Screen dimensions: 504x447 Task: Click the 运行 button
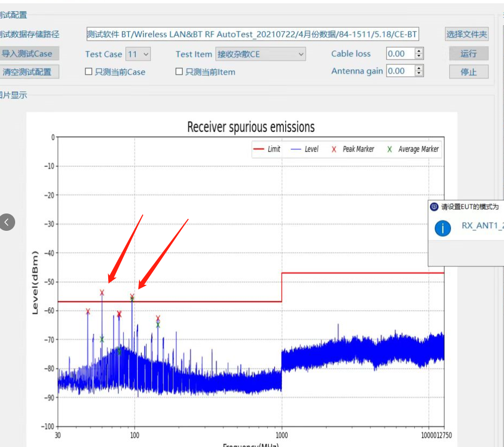(x=469, y=54)
